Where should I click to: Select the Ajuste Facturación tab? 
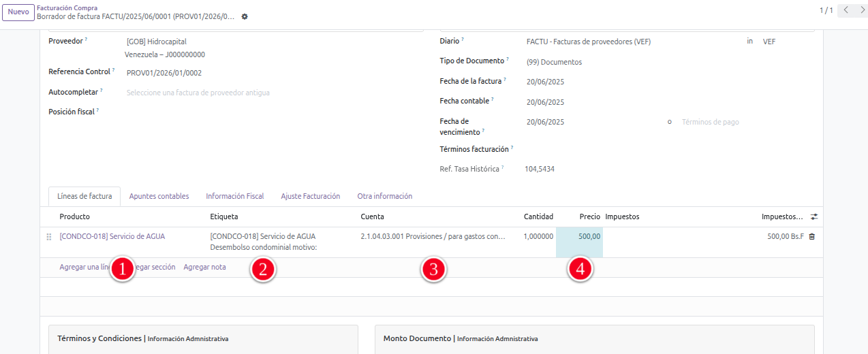point(310,196)
